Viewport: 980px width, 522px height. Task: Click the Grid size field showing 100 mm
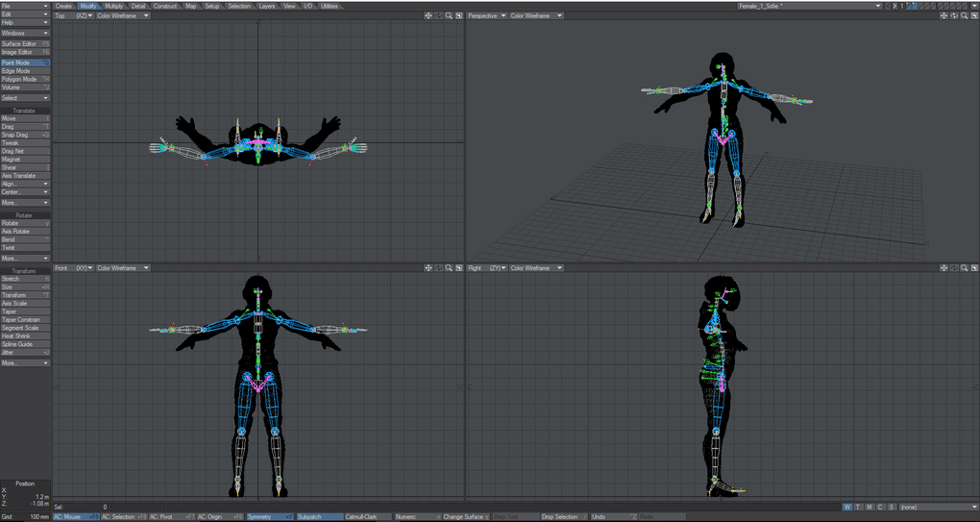(38, 517)
